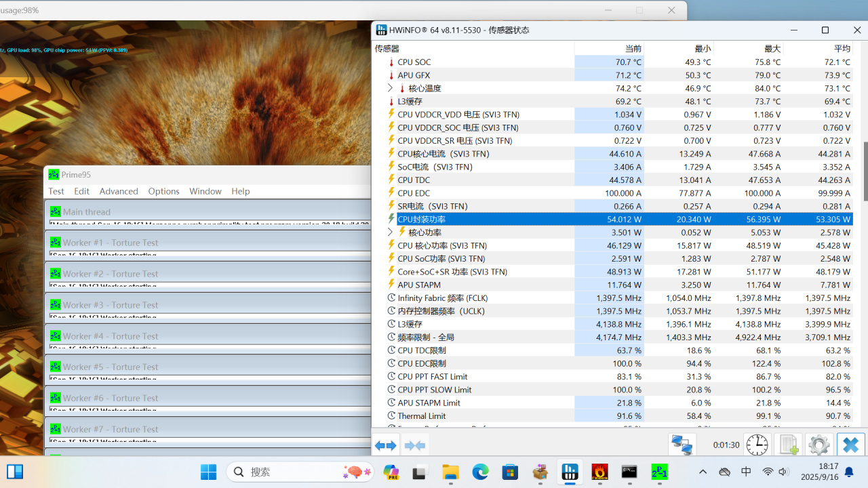This screenshot has height=488, width=868.
Task: Click the 传感器 column header
Action: (473, 49)
